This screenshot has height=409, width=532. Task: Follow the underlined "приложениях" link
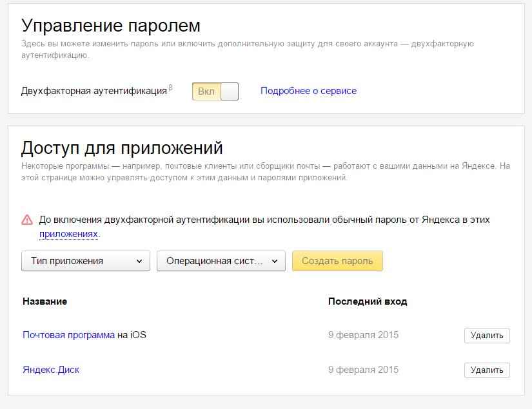68,234
